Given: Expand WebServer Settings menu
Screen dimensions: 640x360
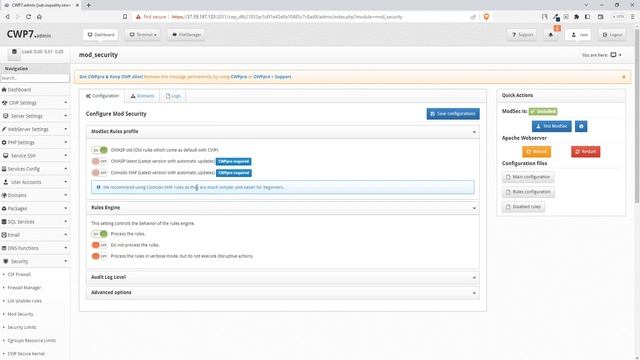Looking at the screenshot, I should (35, 129).
